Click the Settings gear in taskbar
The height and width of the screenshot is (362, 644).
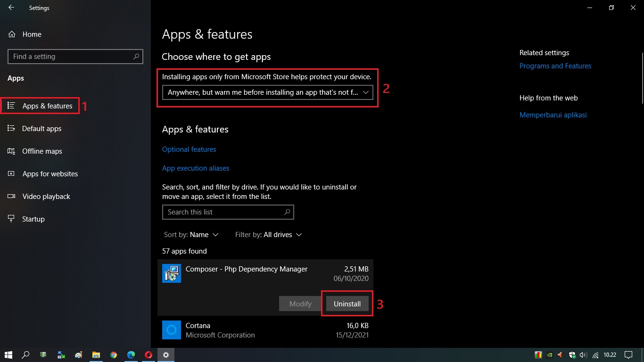[166, 355]
